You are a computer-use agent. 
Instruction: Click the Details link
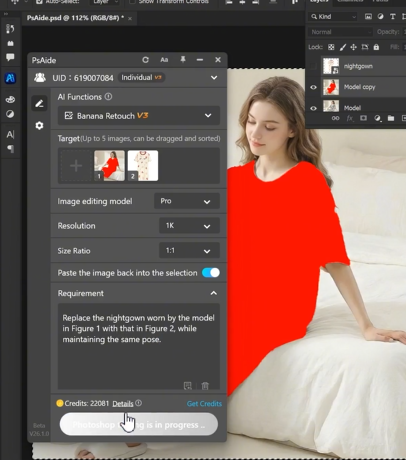coord(123,404)
